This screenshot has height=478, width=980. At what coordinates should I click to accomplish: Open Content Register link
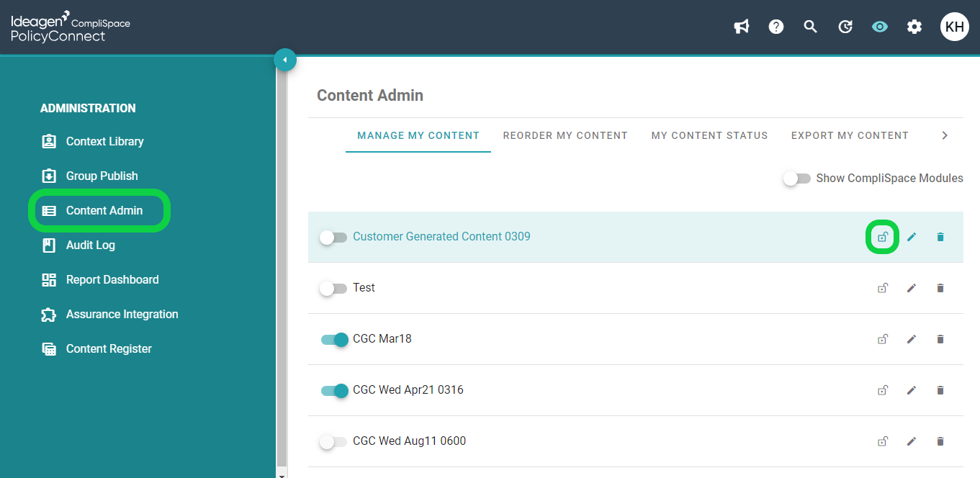[109, 348]
